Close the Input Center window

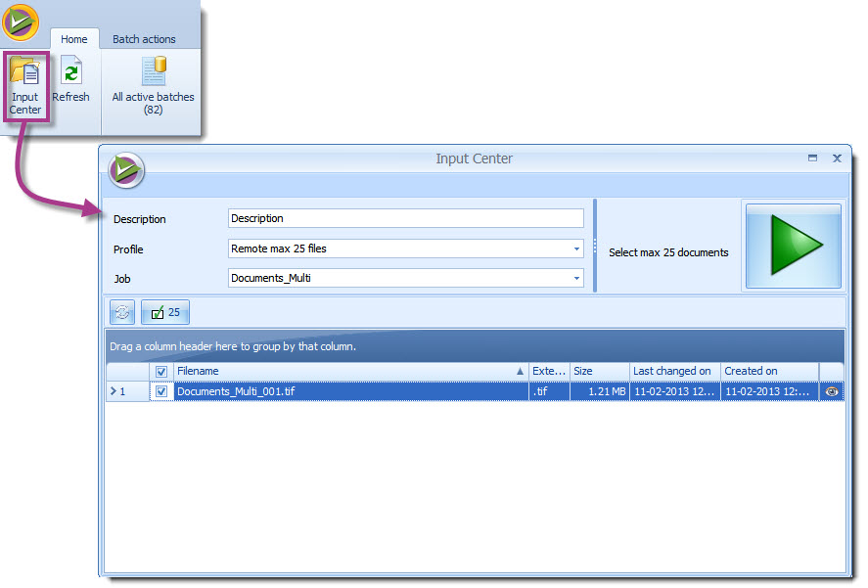pos(837,158)
